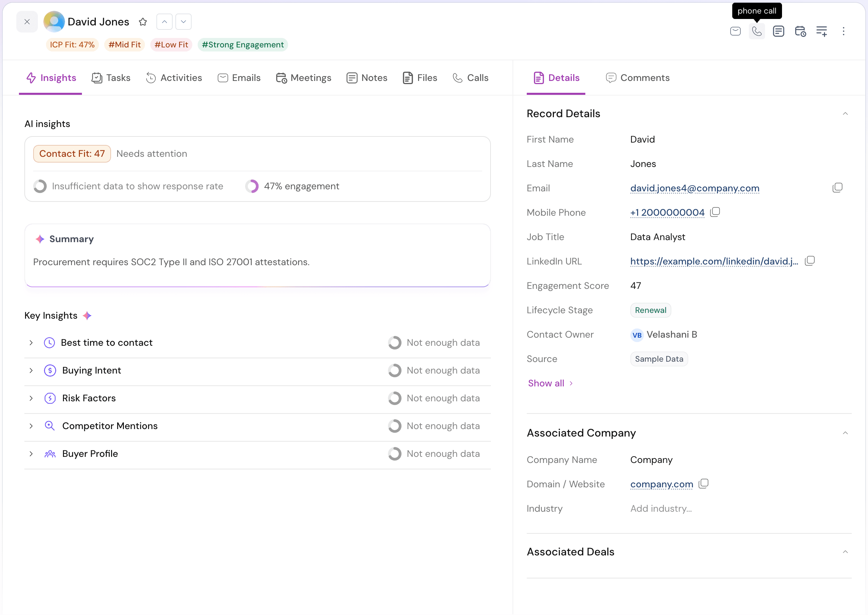Start a phone call via phone icon
The height and width of the screenshot is (615, 868).
757,31
